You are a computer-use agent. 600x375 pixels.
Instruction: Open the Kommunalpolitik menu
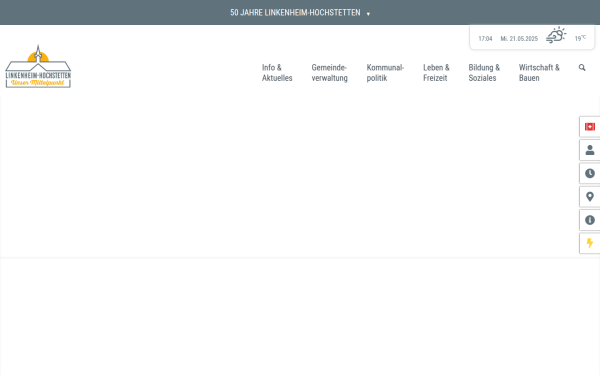(x=385, y=73)
